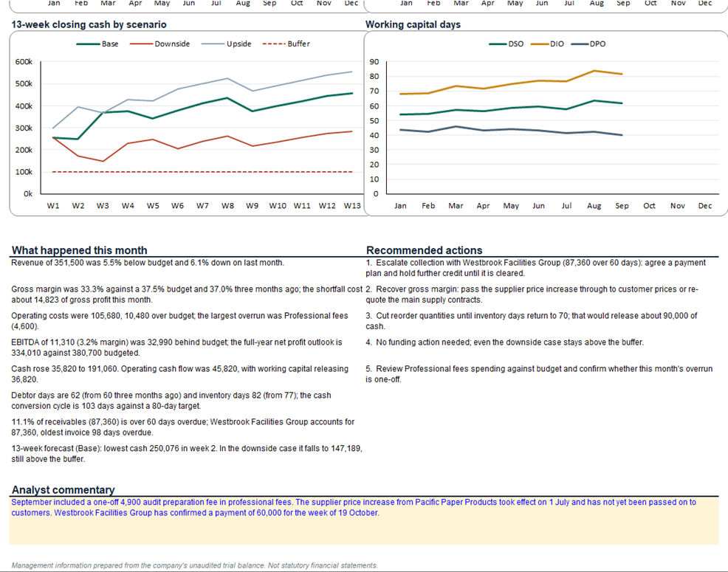This screenshot has height=572, width=728.
Task: Select the "Cash rose 35,820 to 191,060" paragraph
Action: pos(179,374)
